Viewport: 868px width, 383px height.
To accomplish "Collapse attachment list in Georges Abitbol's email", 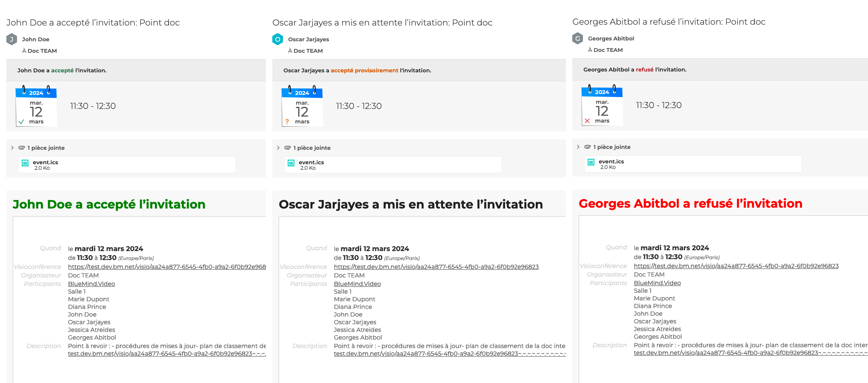I will pos(578,147).
